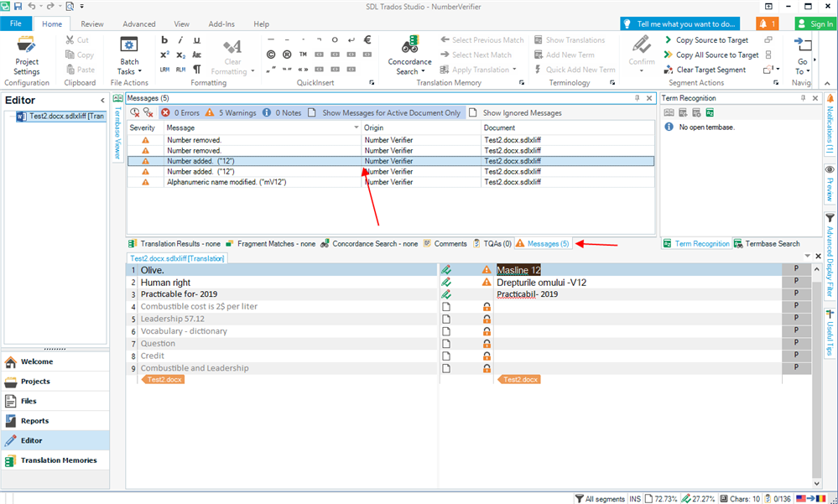
Task: Click Copy All Source to Target
Action: click(x=711, y=55)
